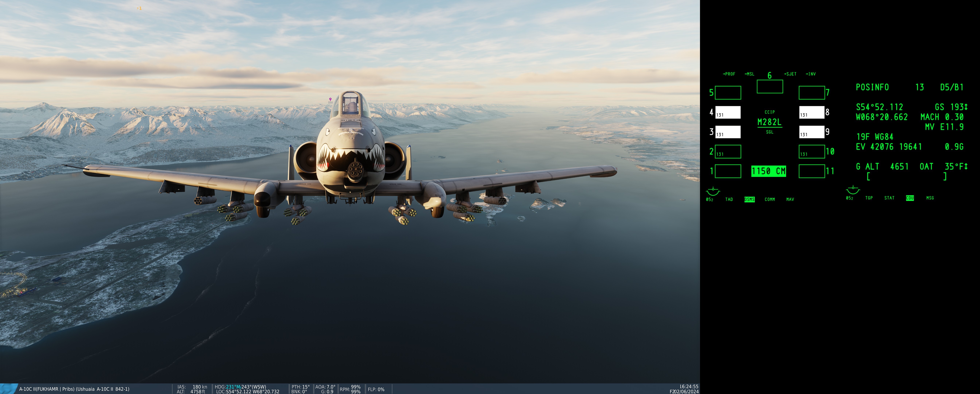980x394 pixels.
Task: Click the pink map marker above the canopy
Action: [330, 99]
